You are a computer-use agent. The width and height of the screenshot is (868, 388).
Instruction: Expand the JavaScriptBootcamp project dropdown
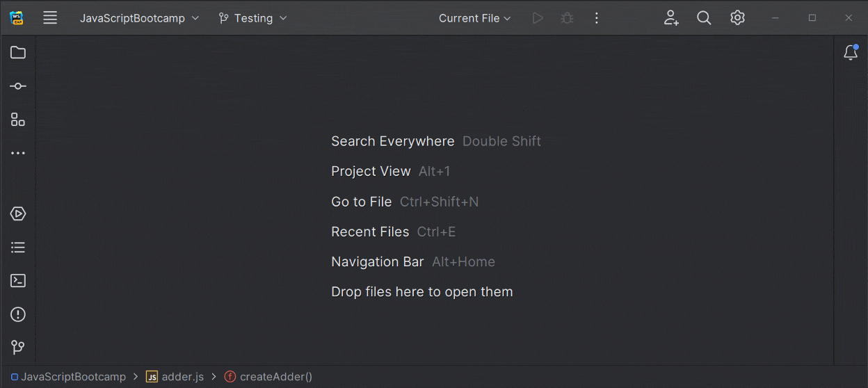[139, 18]
